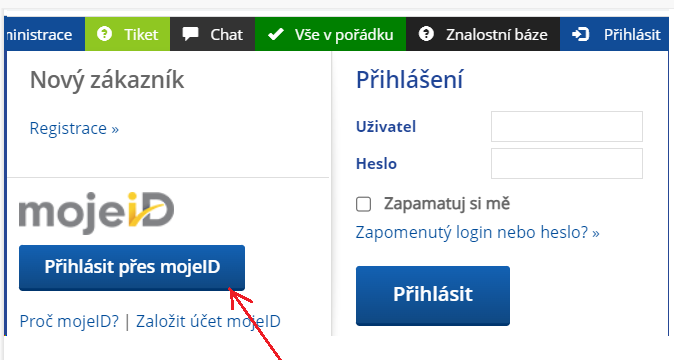Toggle the Zapamatuj si mě checkbox
This screenshot has width=674, height=360.
364,204
